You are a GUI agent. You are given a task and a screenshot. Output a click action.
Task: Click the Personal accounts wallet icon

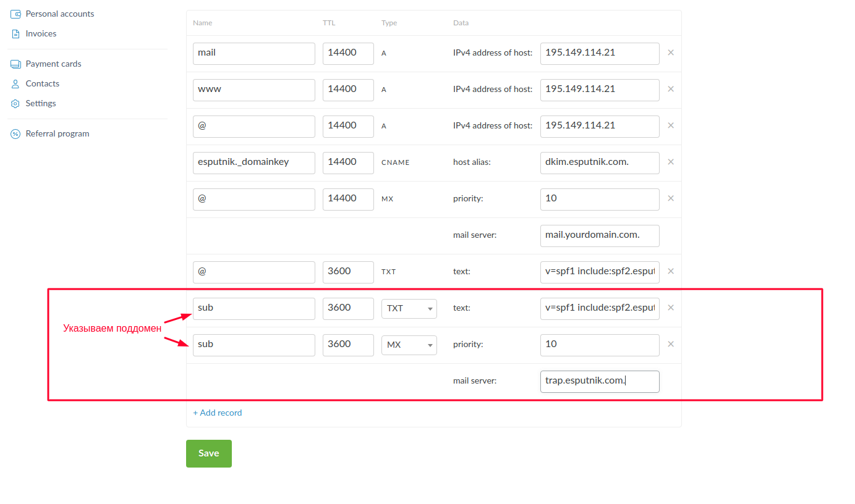click(x=15, y=14)
